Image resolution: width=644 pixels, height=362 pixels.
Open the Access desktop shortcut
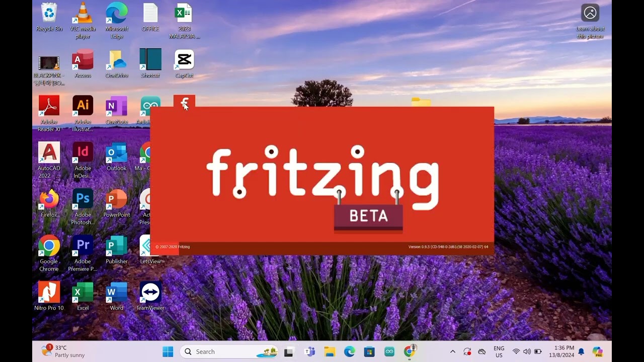[83, 64]
